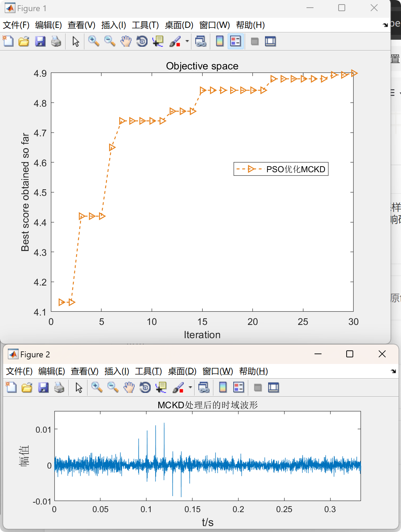
Task: Insert Colorbar in Figure 2
Action: pos(223,387)
